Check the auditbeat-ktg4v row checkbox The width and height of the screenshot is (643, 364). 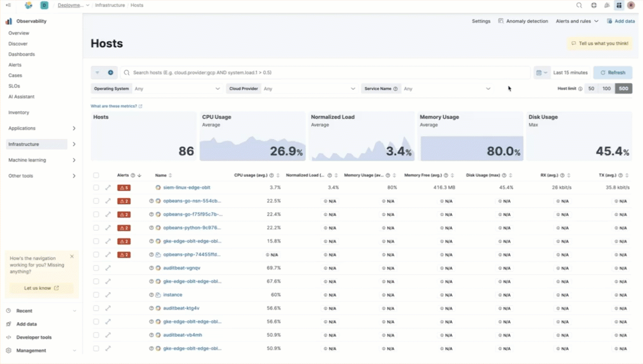(96, 308)
